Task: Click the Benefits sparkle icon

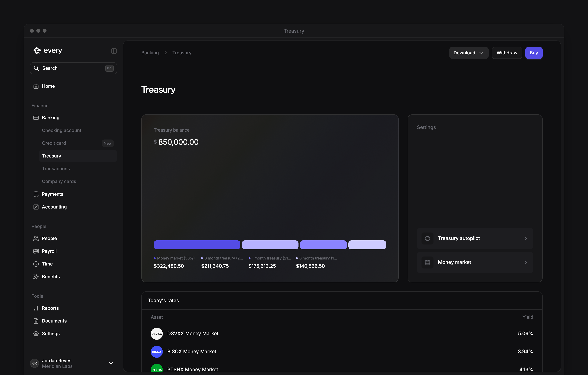Action: tap(36, 277)
